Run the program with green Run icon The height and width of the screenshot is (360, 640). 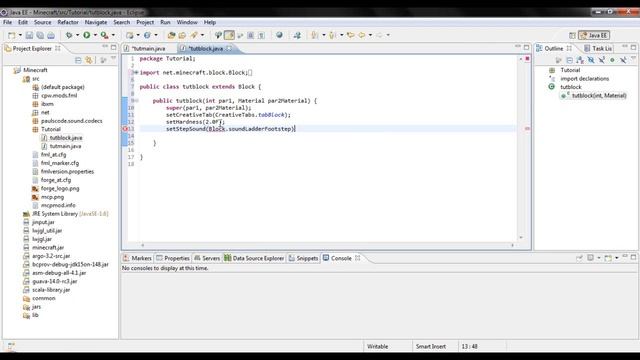(87, 36)
